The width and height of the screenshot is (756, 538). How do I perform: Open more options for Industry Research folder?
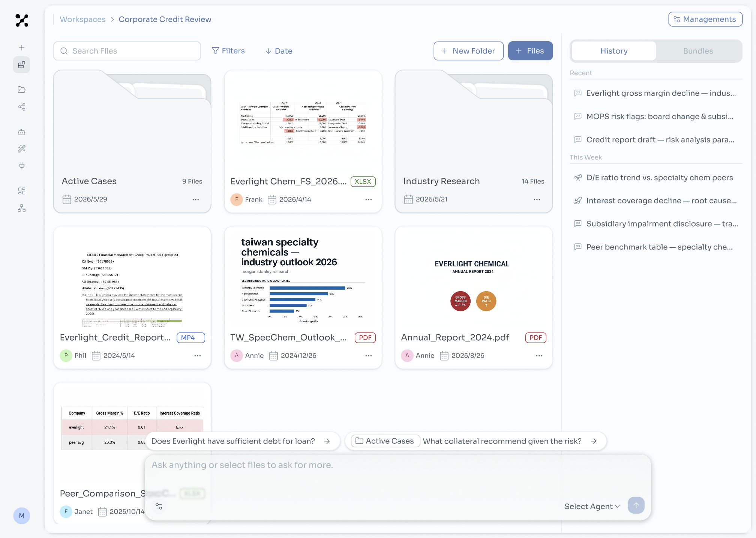pyautogui.click(x=537, y=200)
